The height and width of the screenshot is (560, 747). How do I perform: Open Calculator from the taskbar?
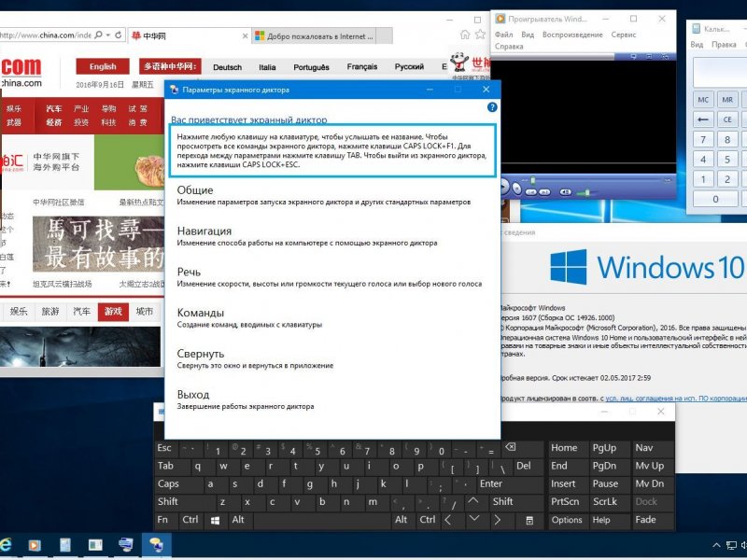pos(64,545)
